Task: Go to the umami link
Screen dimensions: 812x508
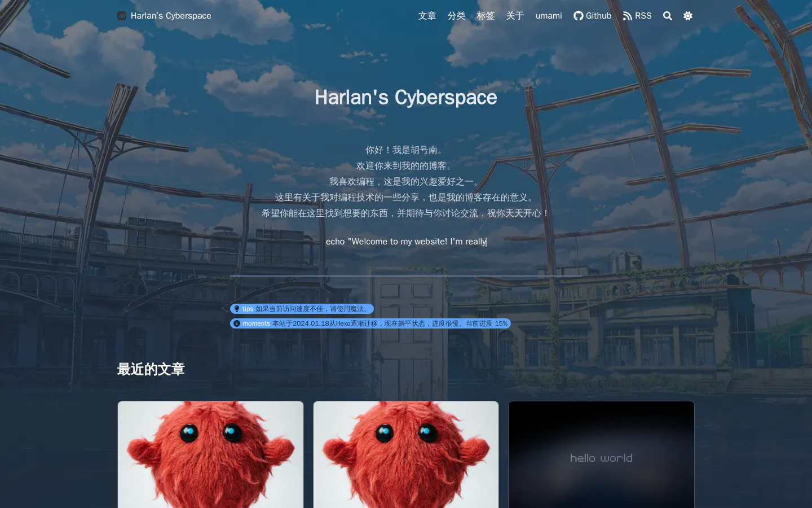Action: 549,16
